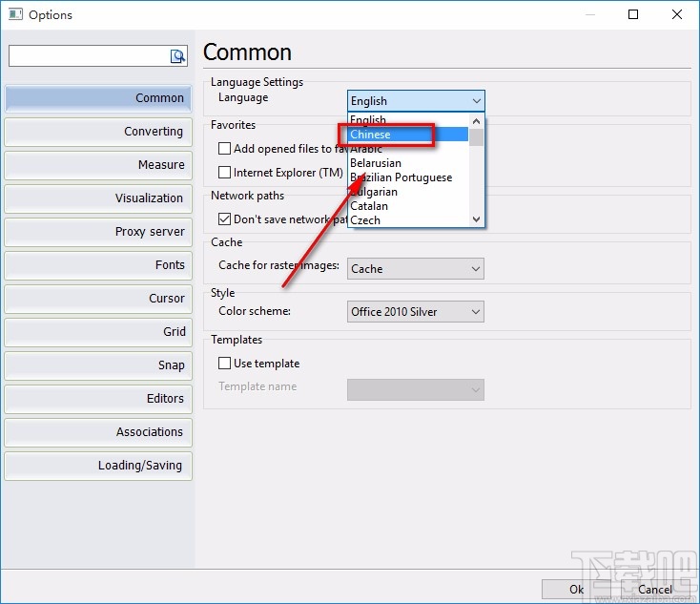Screen dimensions: 700x604
Task: Open Cache for raster images dropdown
Action: click(416, 269)
